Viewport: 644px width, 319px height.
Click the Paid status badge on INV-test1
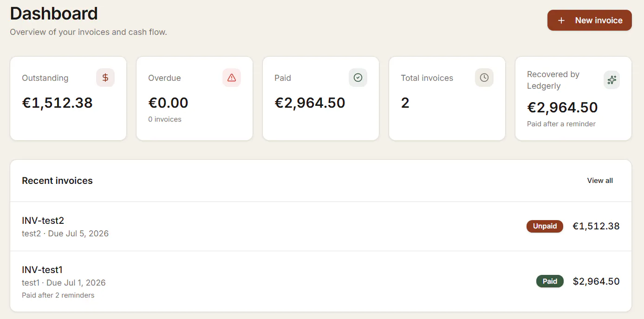[550, 281]
